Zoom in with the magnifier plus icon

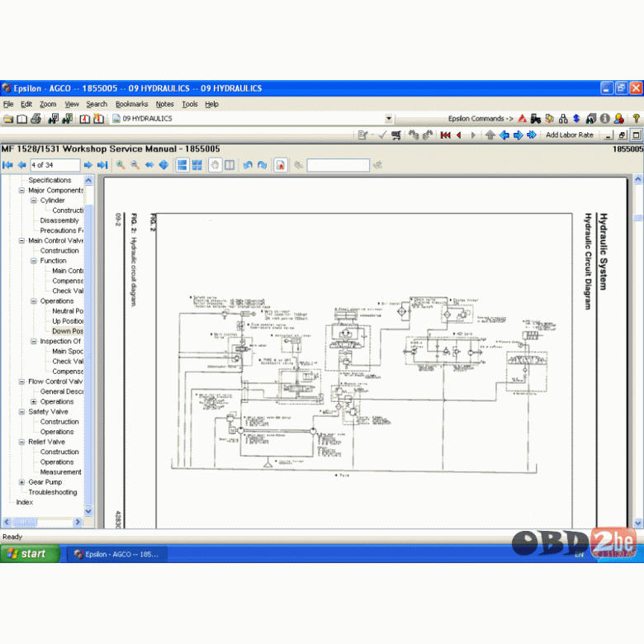click(121, 165)
